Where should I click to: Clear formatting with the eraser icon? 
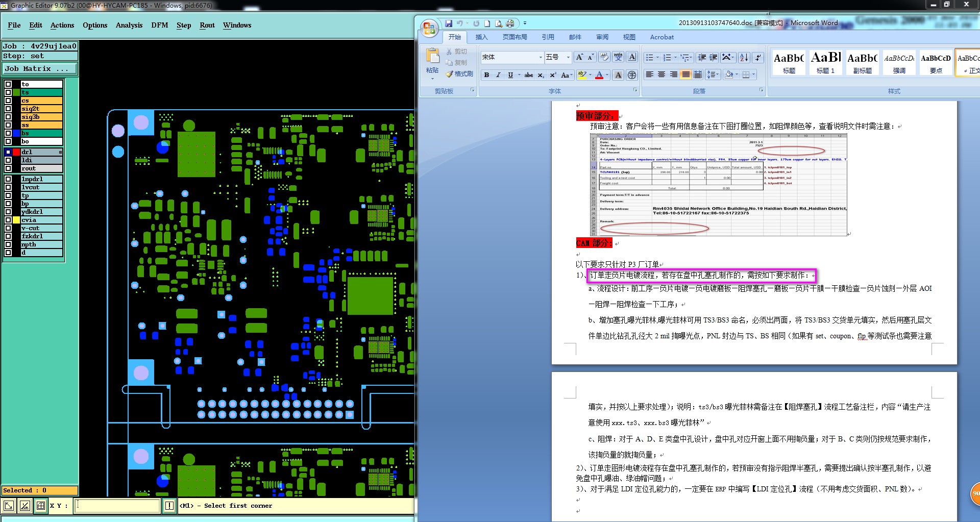pos(604,57)
